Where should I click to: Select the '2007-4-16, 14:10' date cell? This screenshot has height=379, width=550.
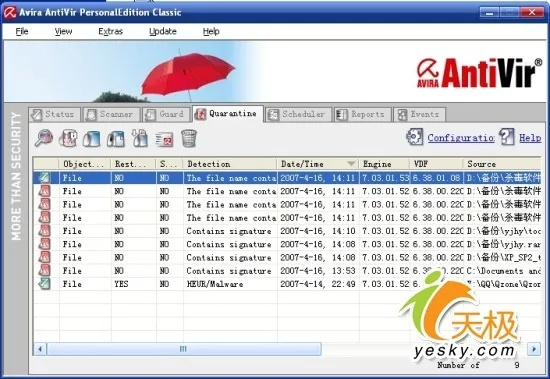coord(318,231)
